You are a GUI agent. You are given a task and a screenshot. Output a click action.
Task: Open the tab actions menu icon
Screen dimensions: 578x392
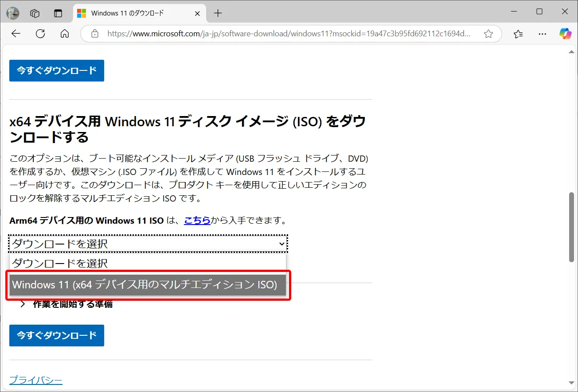[x=58, y=13]
